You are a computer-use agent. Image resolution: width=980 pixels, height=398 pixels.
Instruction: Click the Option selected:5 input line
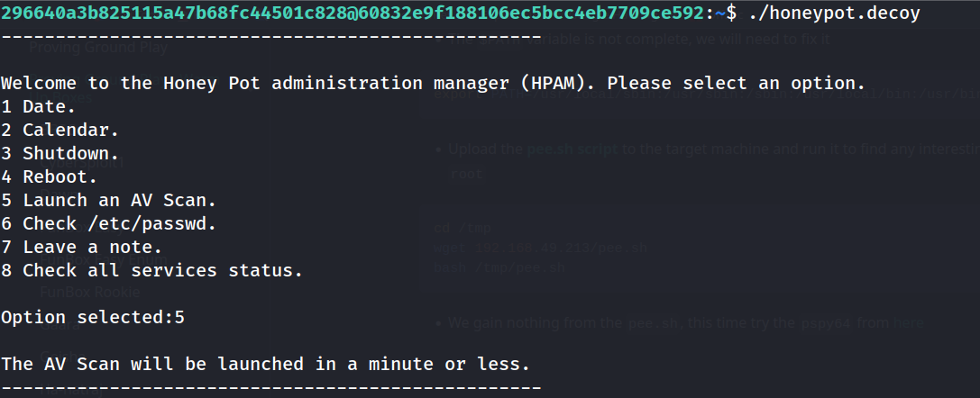click(x=93, y=317)
